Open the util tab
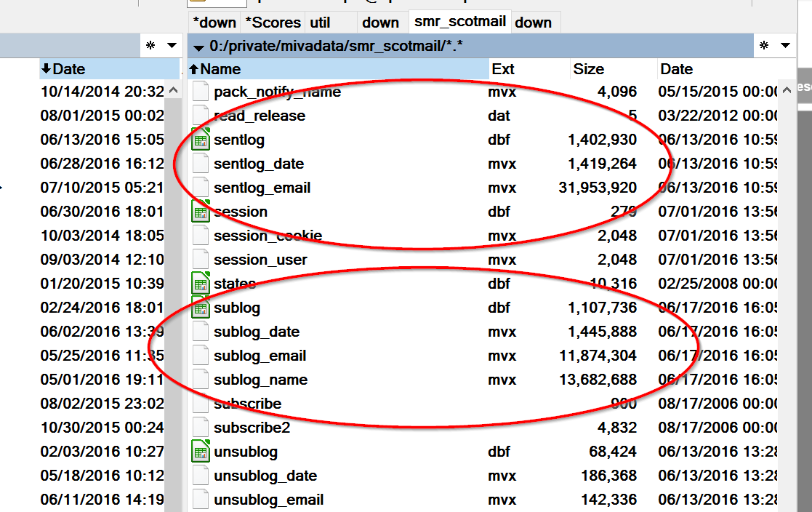 click(x=319, y=23)
